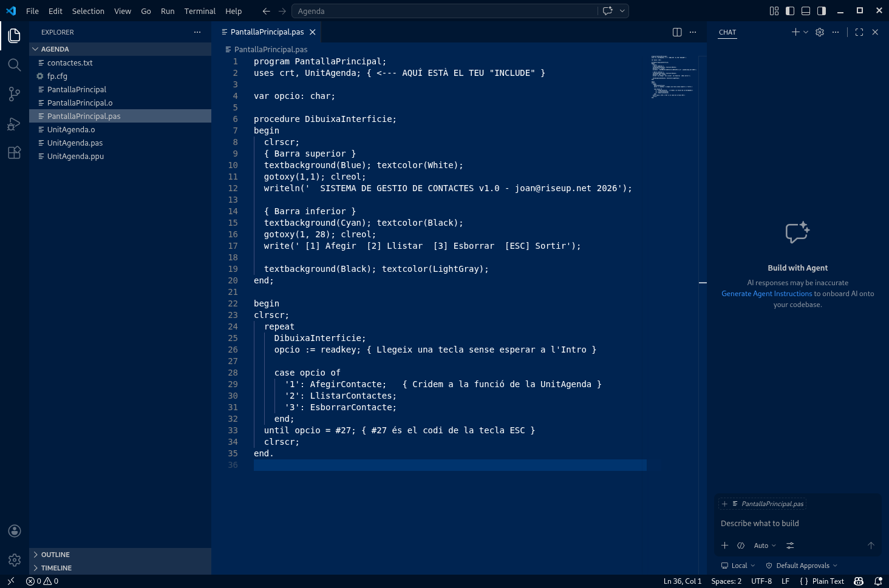This screenshot has width=889, height=588.
Task: Open the Default Approvals dropdown
Action: (x=802, y=566)
